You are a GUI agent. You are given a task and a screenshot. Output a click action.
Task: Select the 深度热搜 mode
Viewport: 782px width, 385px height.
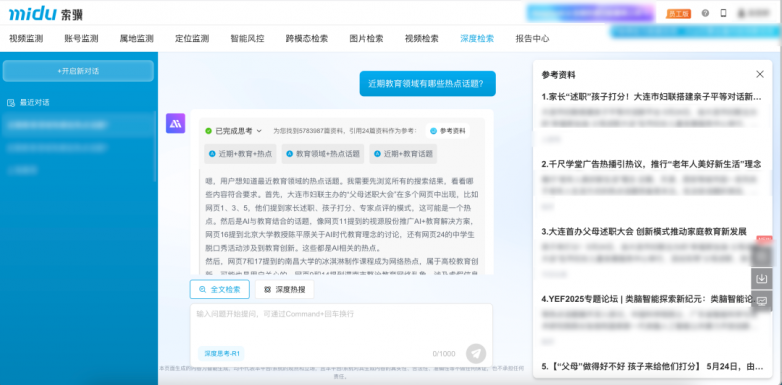click(x=284, y=289)
